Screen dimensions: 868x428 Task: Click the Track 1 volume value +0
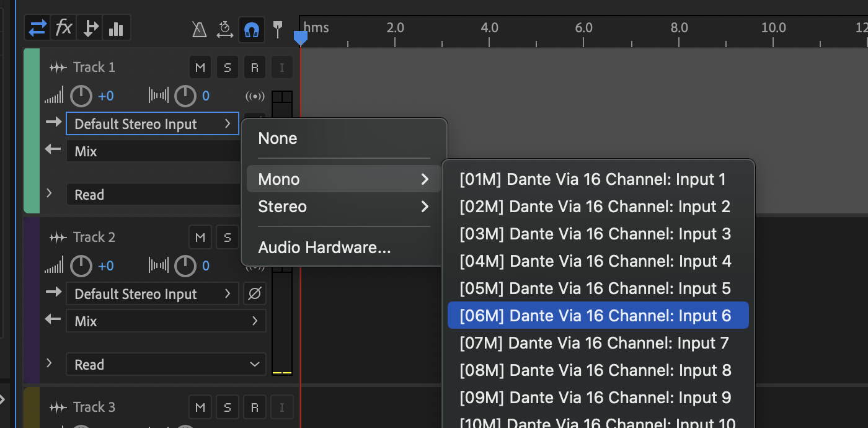106,96
